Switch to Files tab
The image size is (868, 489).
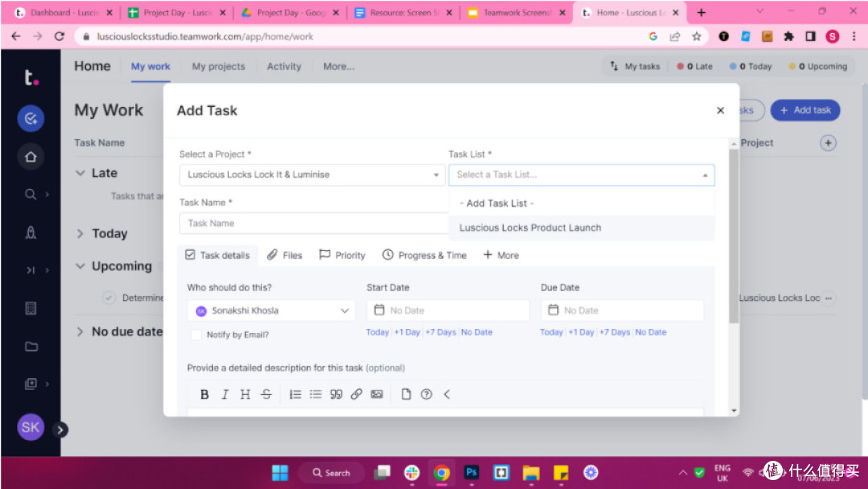(285, 255)
